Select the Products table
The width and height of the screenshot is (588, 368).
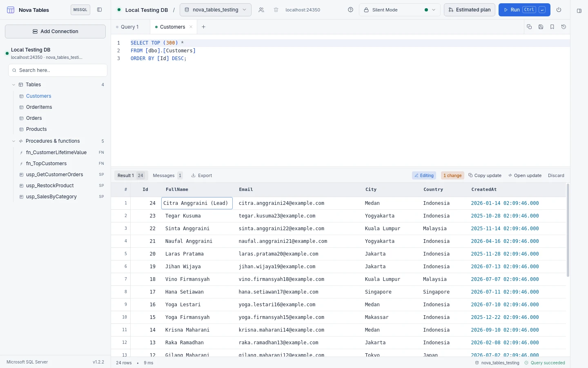click(x=36, y=129)
